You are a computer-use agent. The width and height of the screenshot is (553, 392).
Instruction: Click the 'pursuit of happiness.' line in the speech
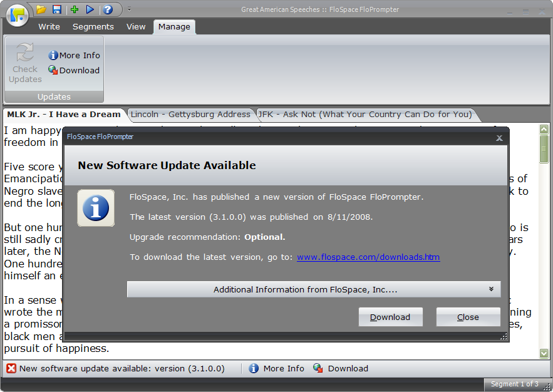point(56,348)
